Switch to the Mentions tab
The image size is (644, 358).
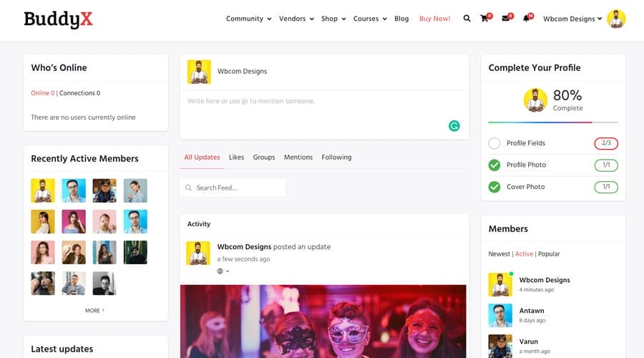click(x=298, y=157)
